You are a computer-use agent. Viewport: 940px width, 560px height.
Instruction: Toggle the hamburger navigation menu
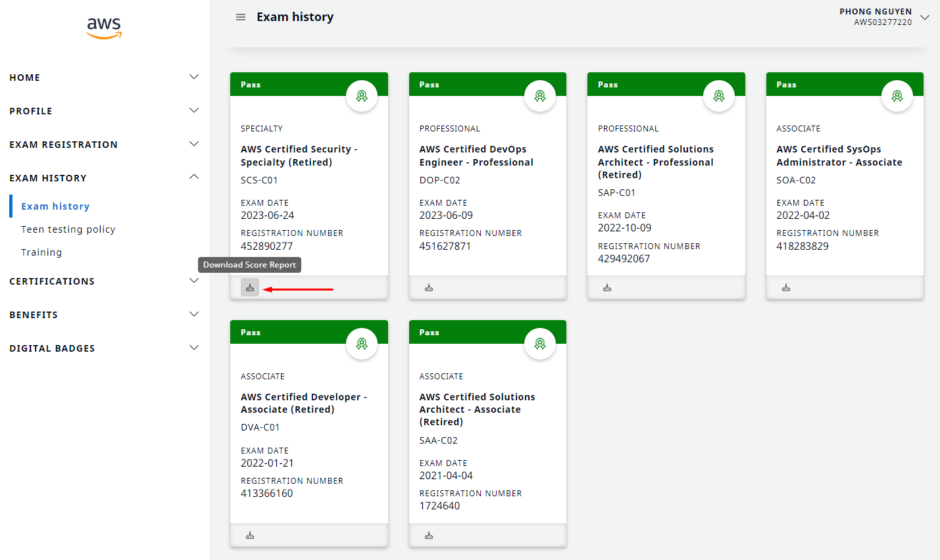point(241,17)
